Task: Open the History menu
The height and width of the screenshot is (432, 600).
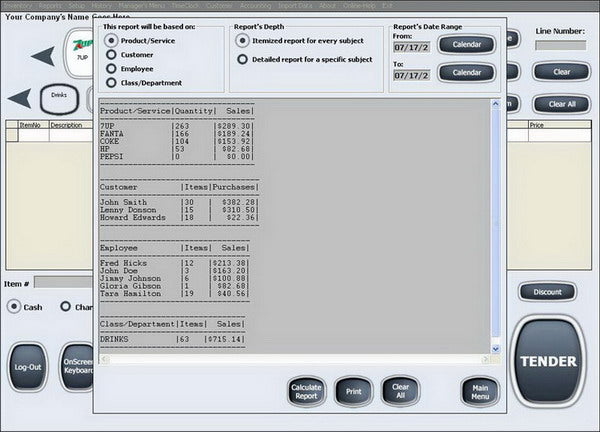Action: tap(101, 6)
